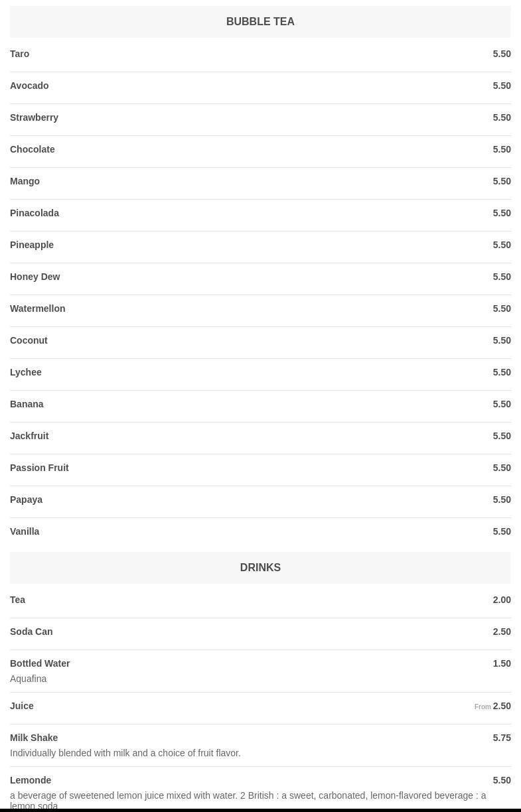Open Juice item priced from 2.50
The width and height of the screenshot is (521, 812).
(x=260, y=707)
